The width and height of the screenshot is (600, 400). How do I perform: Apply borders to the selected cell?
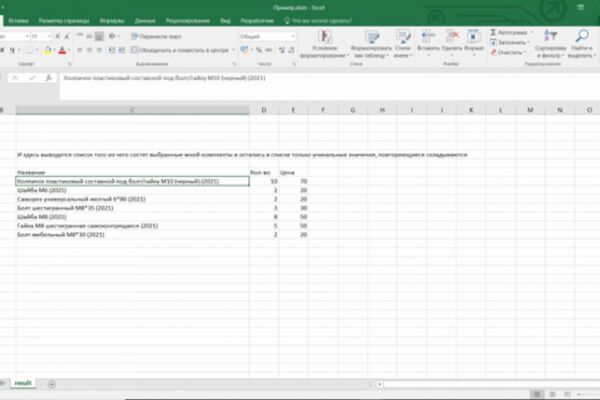coord(29,50)
